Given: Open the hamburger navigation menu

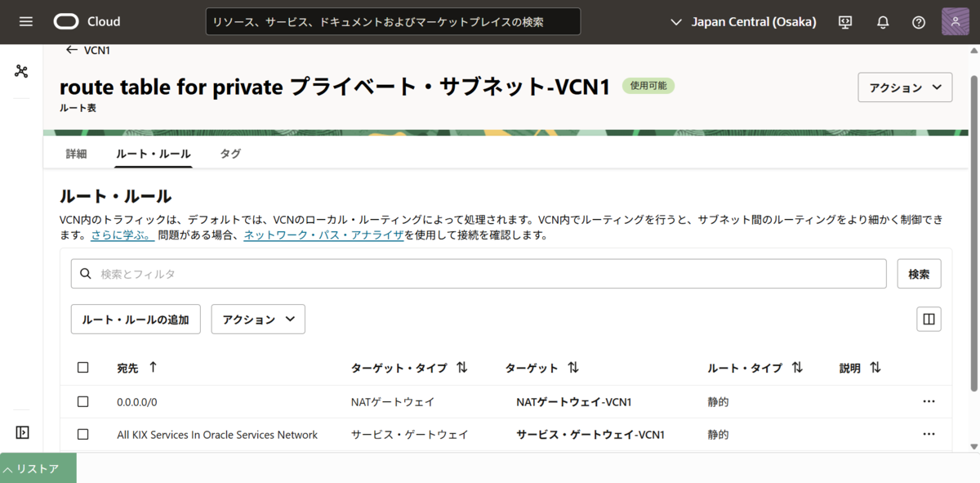Looking at the screenshot, I should [25, 21].
